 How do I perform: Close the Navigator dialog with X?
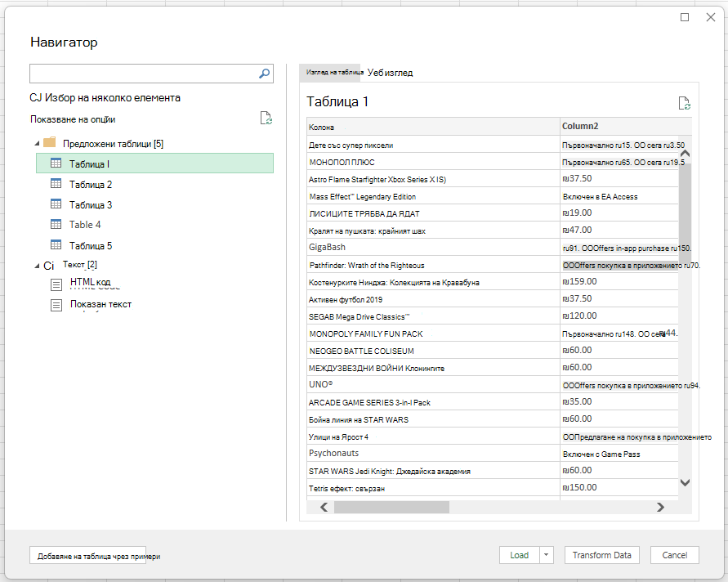pyautogui.click(x=710, y=17)
